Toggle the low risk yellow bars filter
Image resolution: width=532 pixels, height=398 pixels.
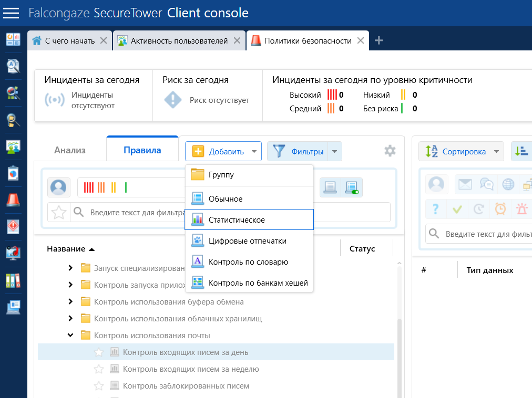(x=114, y=187)
